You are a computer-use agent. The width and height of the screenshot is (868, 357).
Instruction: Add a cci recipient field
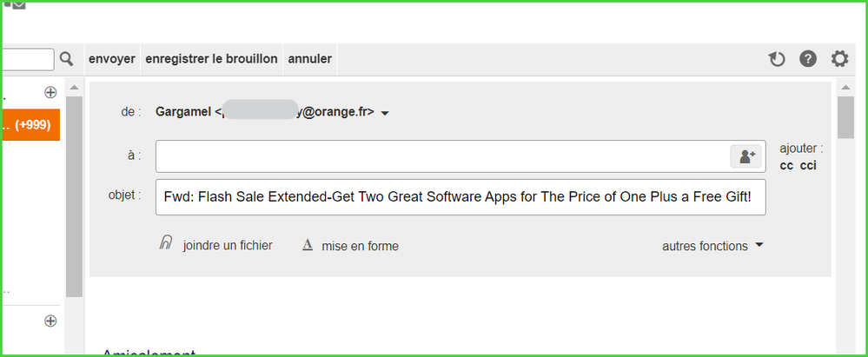[x=808, y=166]
